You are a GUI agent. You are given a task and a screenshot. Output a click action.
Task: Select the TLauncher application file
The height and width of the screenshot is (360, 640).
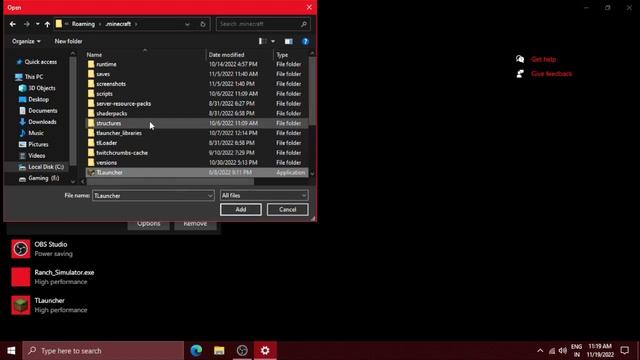(197, 172)
